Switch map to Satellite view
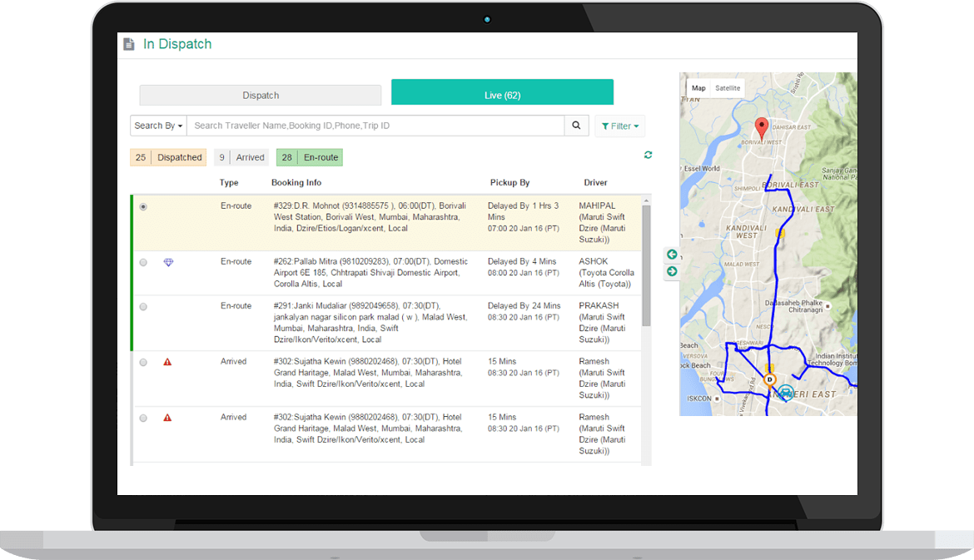Screen dimensions: 974x560 tap(728, 88)
